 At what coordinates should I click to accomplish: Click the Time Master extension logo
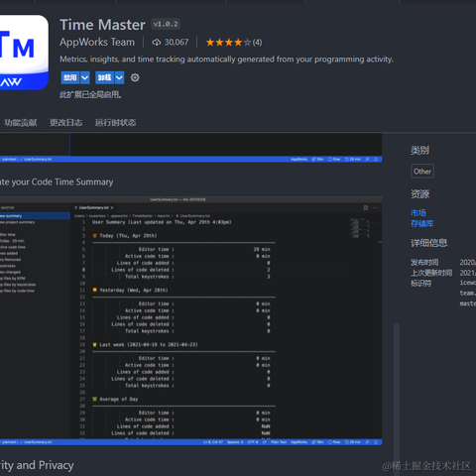tap(24, 53)
